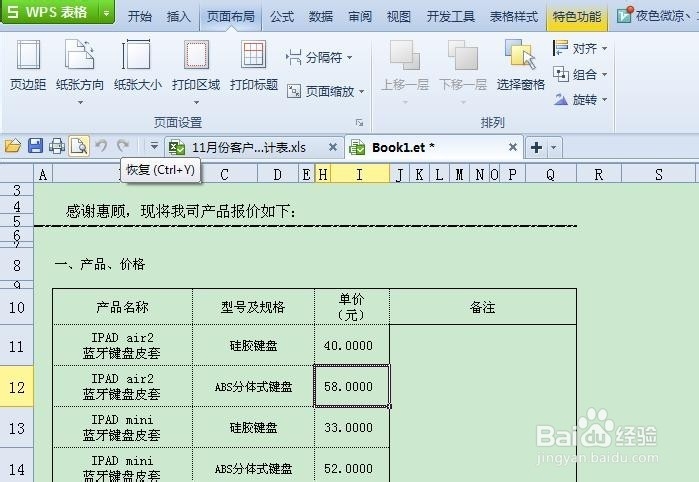The height and width of the screenshot is (482, 699).
Task: Click the cell containing 58.0000
Action: [352, 386]
